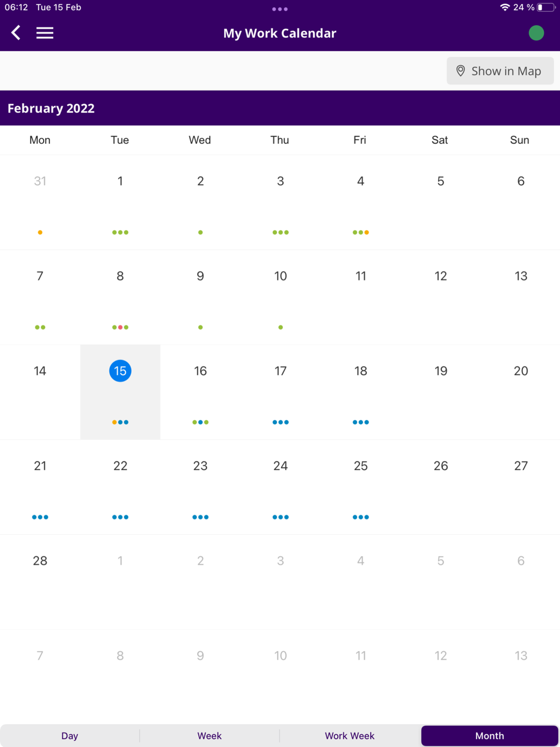Tap the blue event dots under February 21
This screenshot has width=560, height=747.
tap(40, 517)
